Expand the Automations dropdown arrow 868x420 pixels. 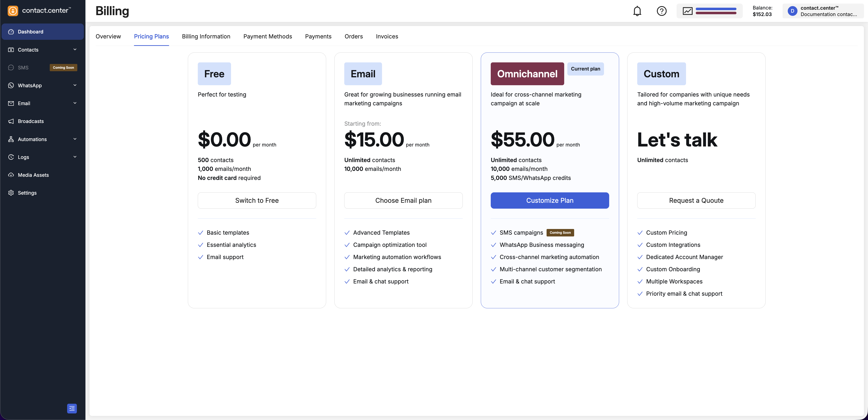(x=75, y=139)
